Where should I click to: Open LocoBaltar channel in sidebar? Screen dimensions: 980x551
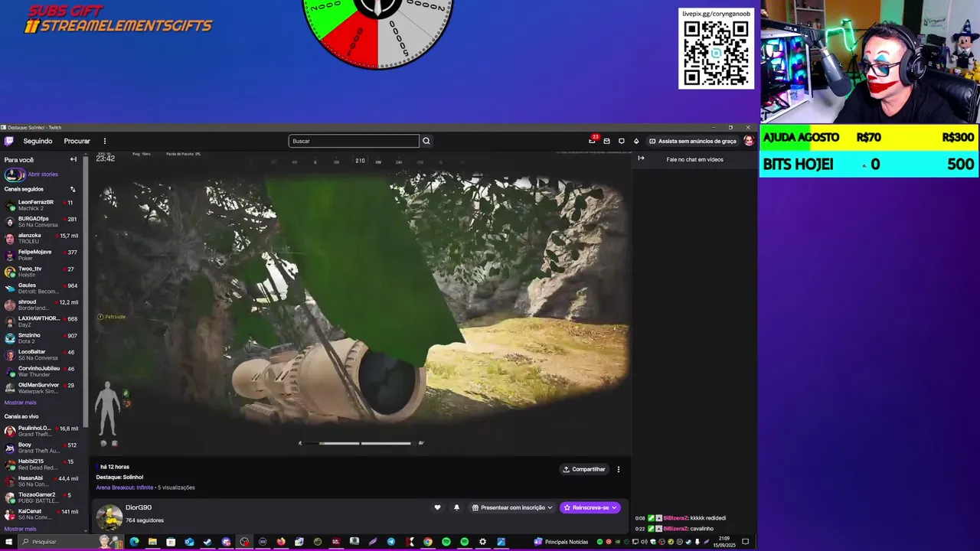point(43,354)
